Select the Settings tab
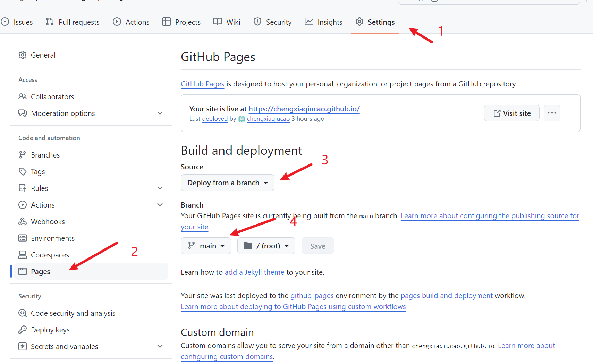The height and width of the screenshot is (364, 593). pos(375,22)
